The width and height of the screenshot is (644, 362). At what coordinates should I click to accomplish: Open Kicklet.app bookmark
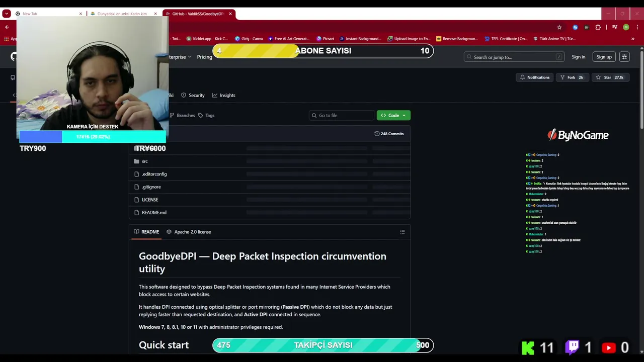click(x=207, y=39)
